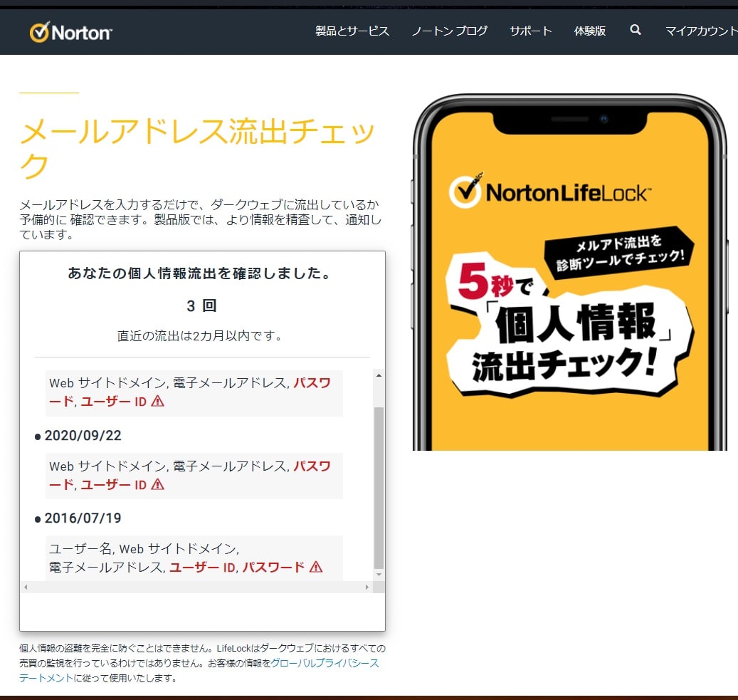Click horizontal scroll left arrow

[26, 587]
